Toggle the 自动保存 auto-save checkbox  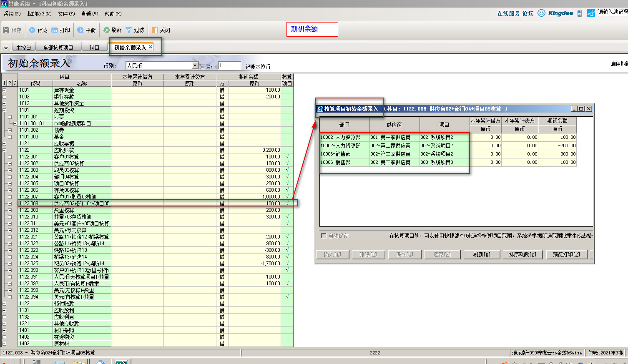[x=323, y=236]
